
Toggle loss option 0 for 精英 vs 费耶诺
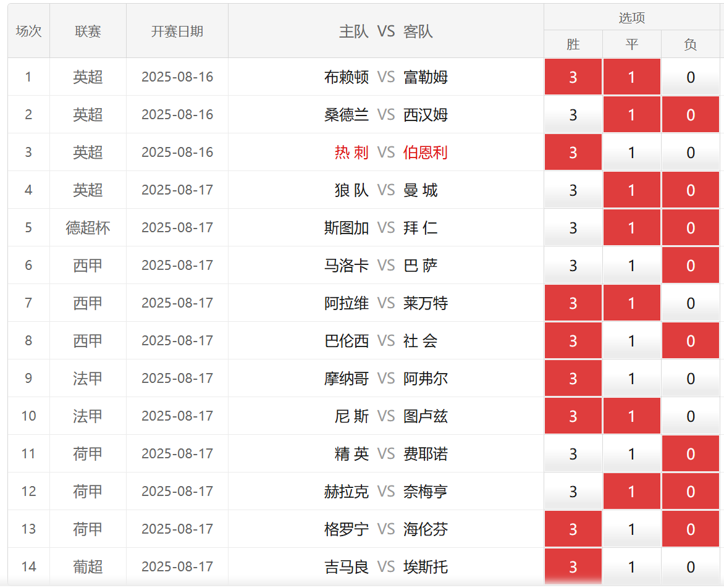coord(690,454)
